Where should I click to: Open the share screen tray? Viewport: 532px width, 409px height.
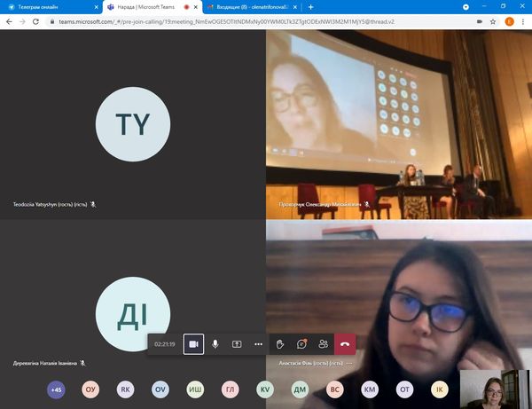point(237,344)
